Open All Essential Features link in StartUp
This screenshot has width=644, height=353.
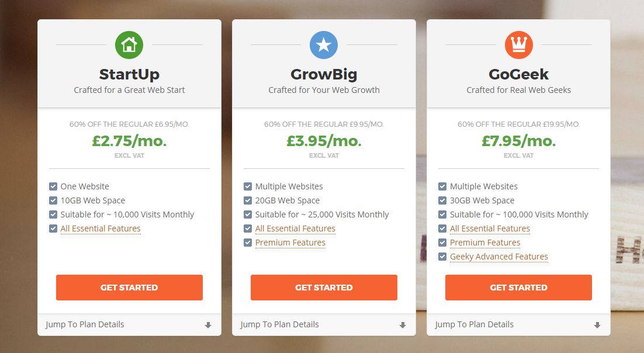[101, 229]
